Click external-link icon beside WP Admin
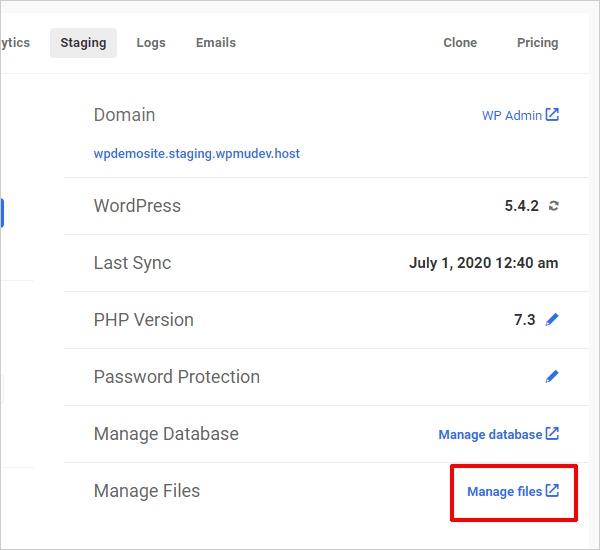This screenshot has height=550, width=600. pyautogui.click(x=552, y=114)
